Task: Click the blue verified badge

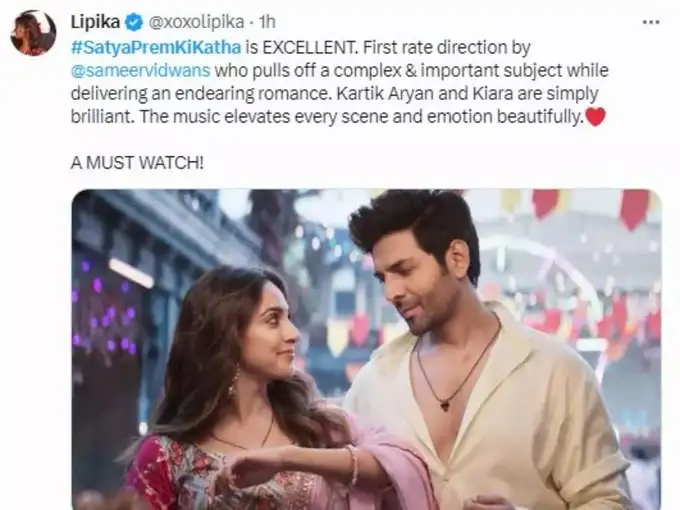Action: point(134,22)
